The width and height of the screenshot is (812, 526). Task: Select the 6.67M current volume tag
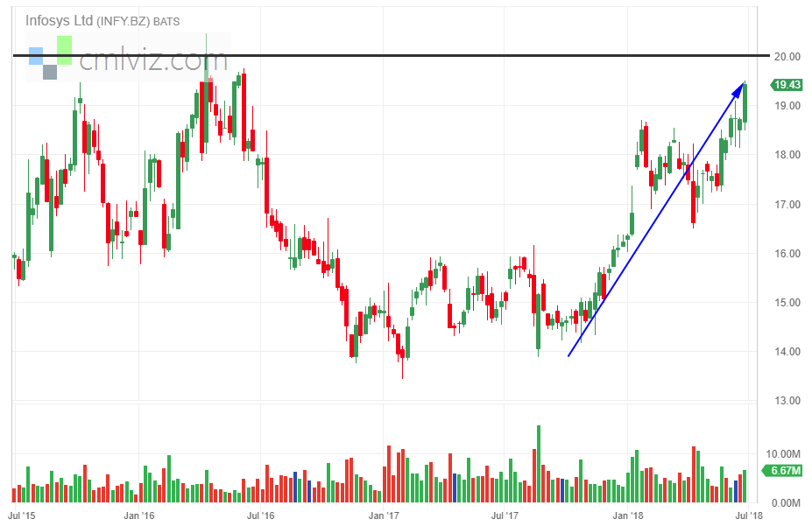point(782,471)
